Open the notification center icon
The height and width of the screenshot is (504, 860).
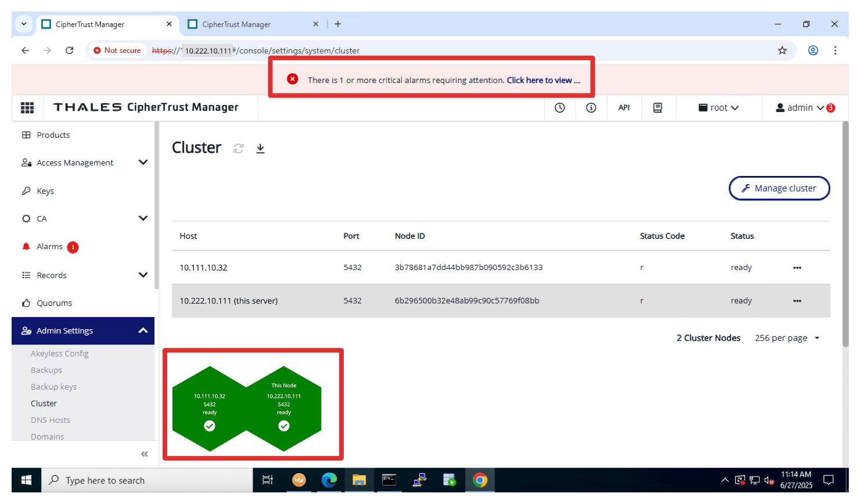829,480
